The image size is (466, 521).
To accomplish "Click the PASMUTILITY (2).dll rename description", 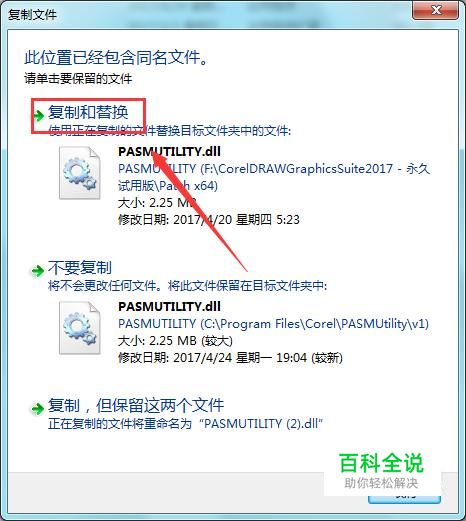I will coord(185,424).
